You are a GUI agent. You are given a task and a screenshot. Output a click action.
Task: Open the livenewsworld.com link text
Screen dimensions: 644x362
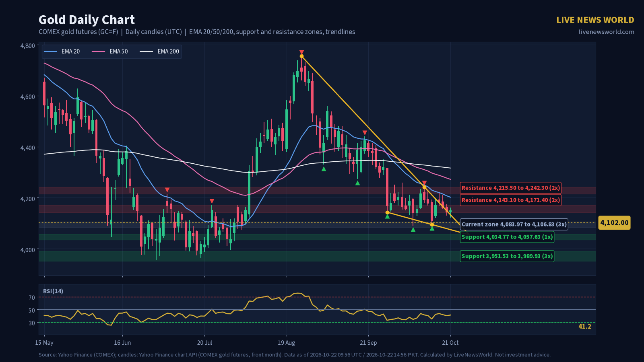pos(606,32)
